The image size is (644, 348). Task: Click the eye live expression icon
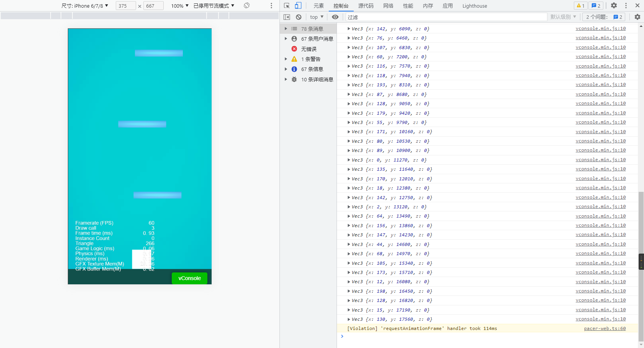tap(335, 17)
